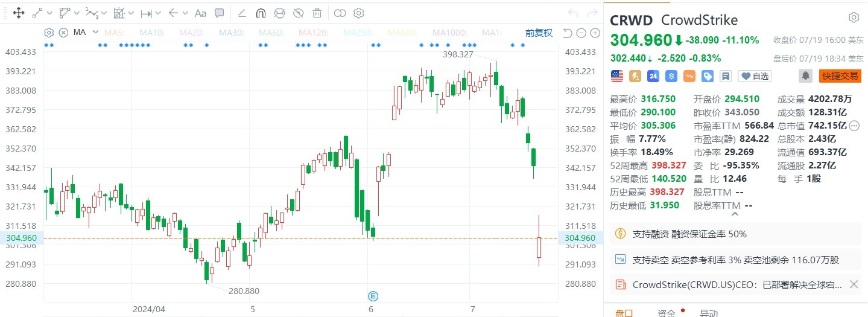Open 支持卖空 short selling info row
This screenshot has height=317, width=868.
click(x=736, y=260)
